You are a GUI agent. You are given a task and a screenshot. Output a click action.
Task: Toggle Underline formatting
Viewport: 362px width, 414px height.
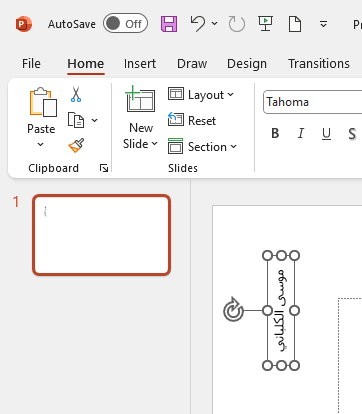point(326,134)
